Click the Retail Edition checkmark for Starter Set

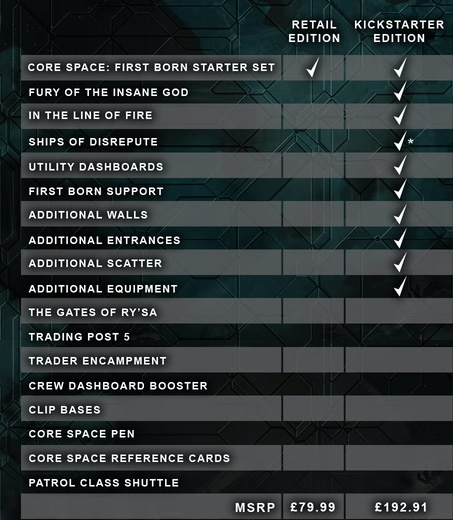click(x=313, y=67)
